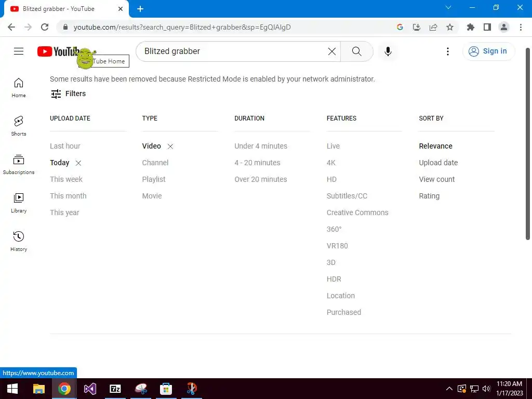This screenshot has height=399, width=532.
Task: Reload the page
Action: click(45, 27)
